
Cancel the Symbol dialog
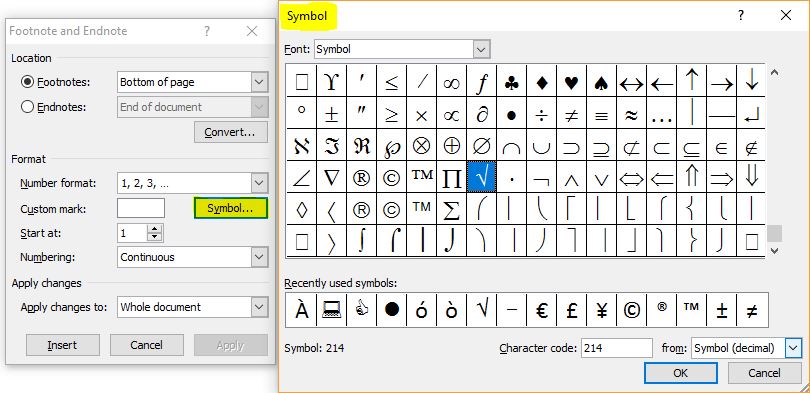point(765,373)
